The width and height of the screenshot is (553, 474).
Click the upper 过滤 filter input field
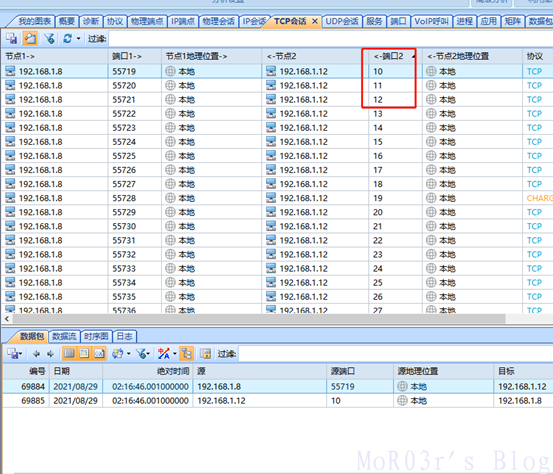coord(330,38)
